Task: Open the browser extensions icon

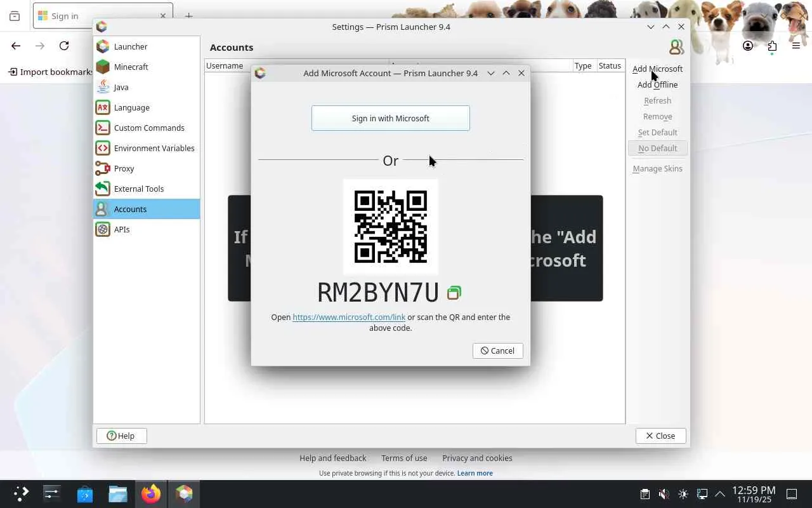Action: click(x=772, y=46)
